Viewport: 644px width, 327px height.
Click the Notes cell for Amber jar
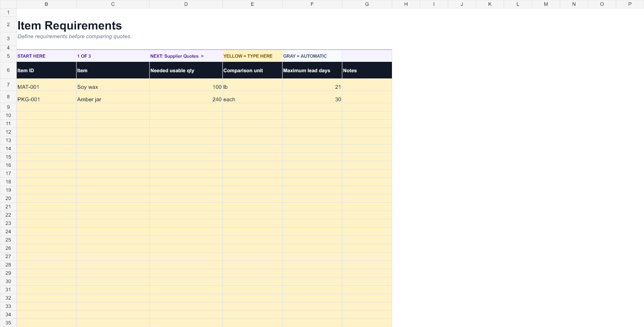coord(367,97)
